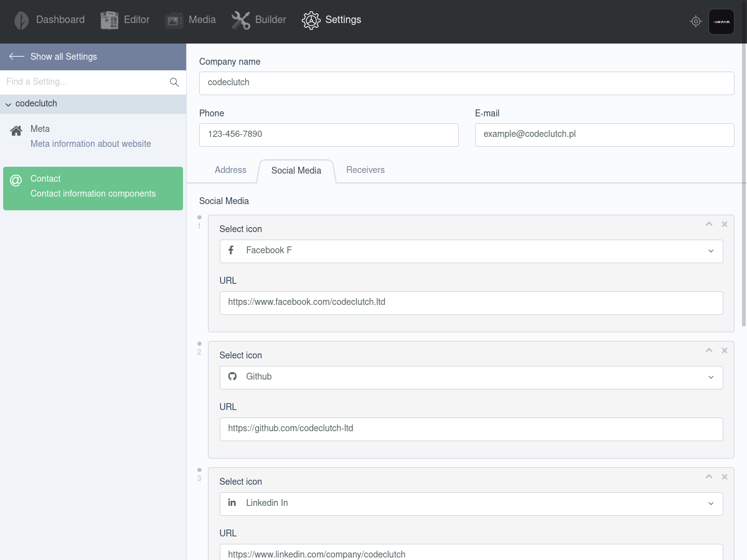Click the search magnifier icon

[x=174, y=82]
